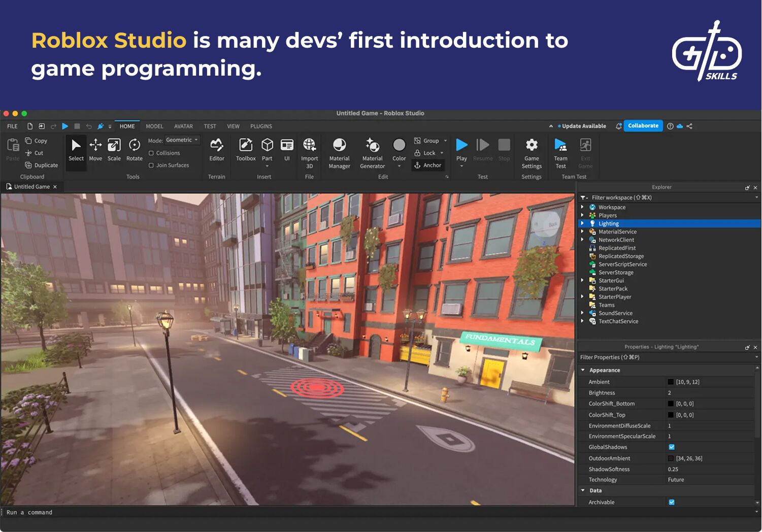Select the Move tool

[95, 150]
